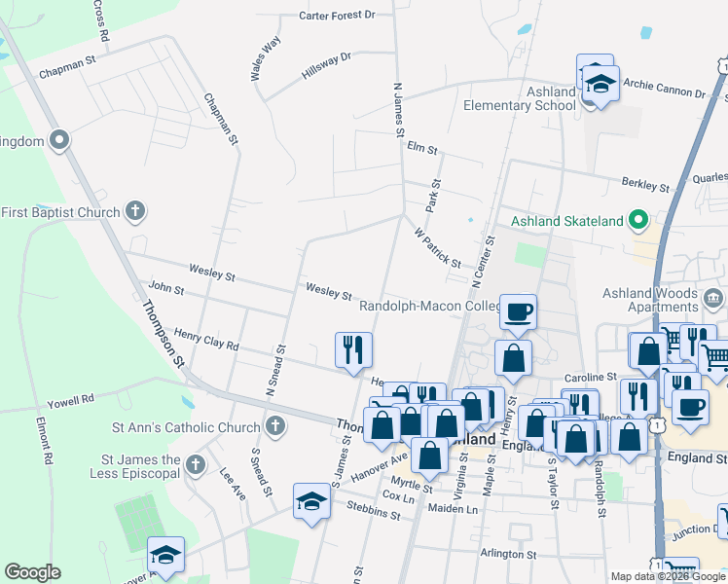Click the US Route 1 shield near England St
This screenshot has height=584, width=728.
pos(658,424)
